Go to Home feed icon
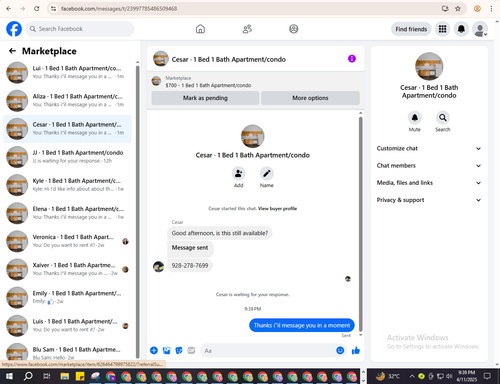500x384 pixels. [200, 29]
